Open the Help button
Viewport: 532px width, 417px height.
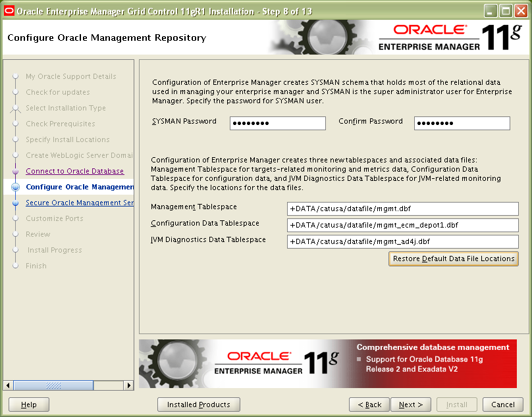click(29, 405)
